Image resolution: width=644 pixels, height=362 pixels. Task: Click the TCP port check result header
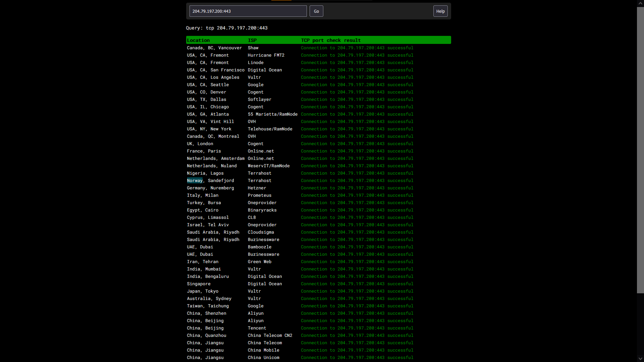(x=330, y=40)
